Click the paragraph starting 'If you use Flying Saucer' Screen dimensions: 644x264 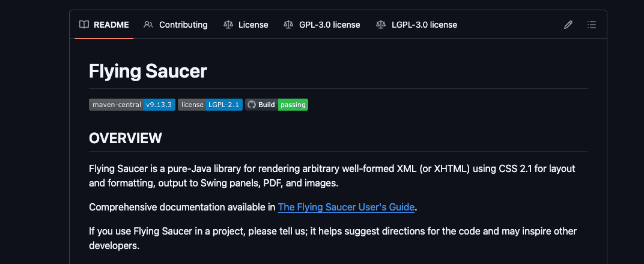[x=333, y=238]
